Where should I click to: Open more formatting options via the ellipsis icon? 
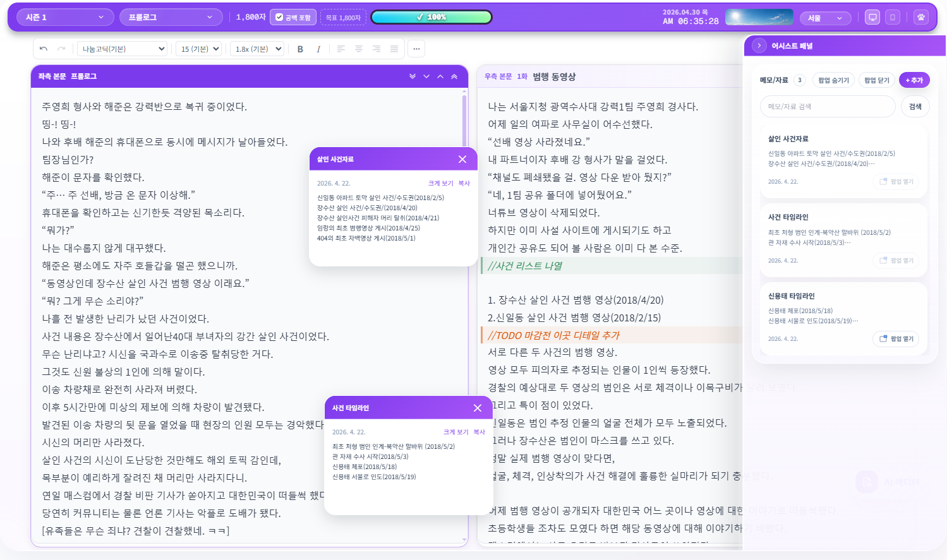tap(416, 49)
